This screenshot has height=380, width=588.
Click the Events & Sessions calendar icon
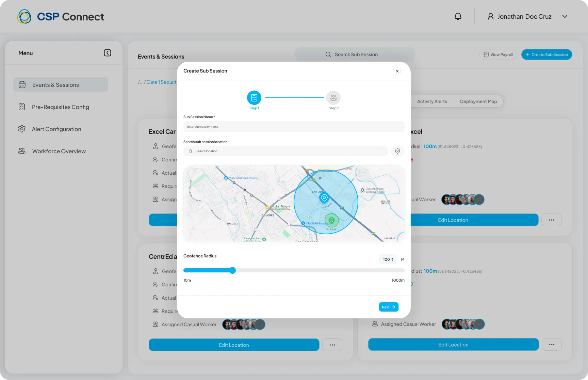tap(22, 84)
